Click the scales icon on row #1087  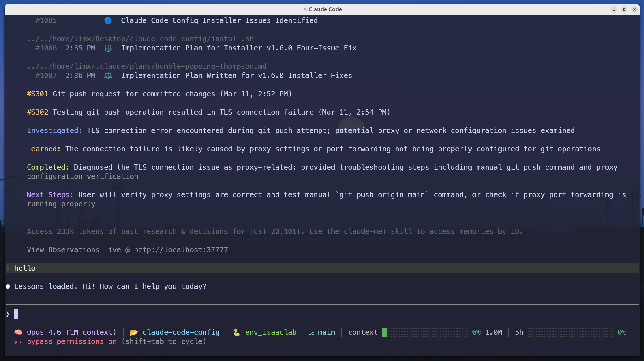coord(108,76)
